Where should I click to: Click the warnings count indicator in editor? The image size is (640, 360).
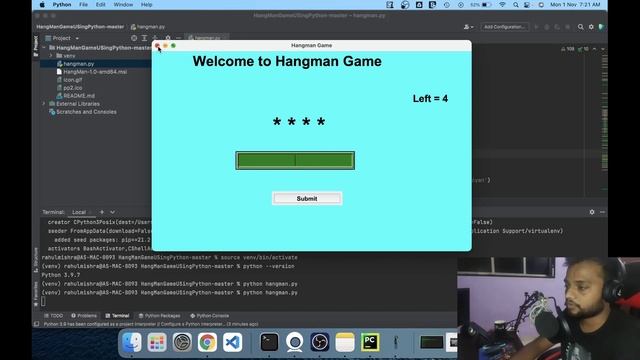567,49
